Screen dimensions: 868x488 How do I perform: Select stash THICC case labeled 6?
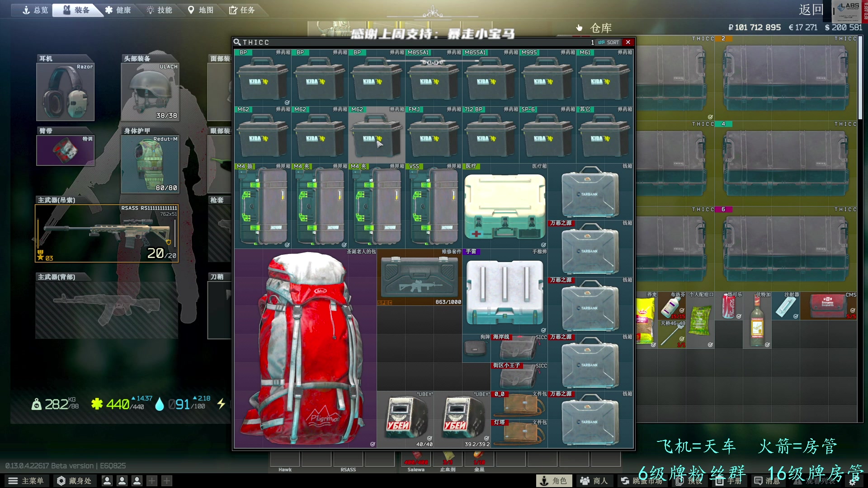786,249
